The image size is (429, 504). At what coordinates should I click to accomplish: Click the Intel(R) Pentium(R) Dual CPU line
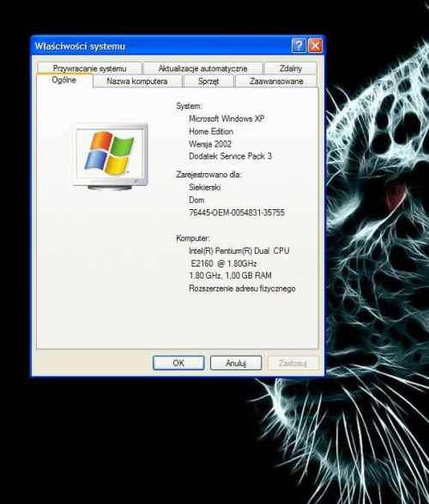[239, 250]
